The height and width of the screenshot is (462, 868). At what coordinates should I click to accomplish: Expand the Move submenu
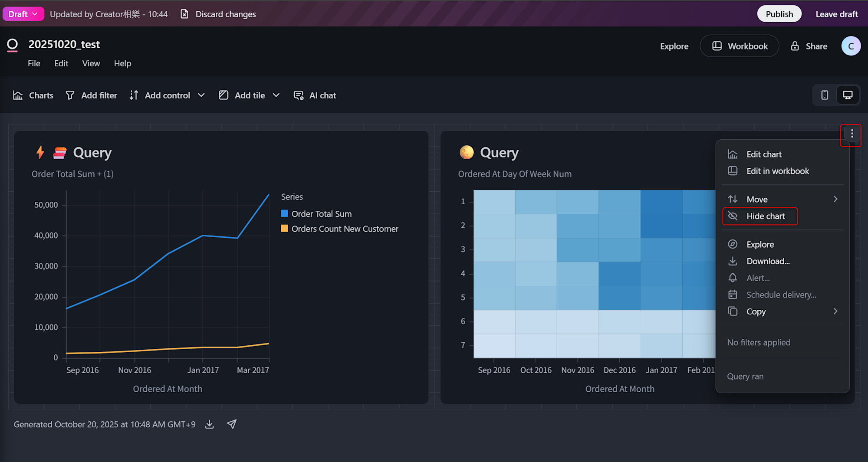click(783, 199)
